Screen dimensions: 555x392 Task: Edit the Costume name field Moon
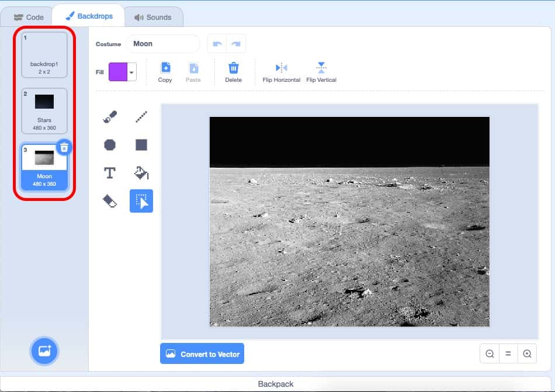(x=163, y=44)
